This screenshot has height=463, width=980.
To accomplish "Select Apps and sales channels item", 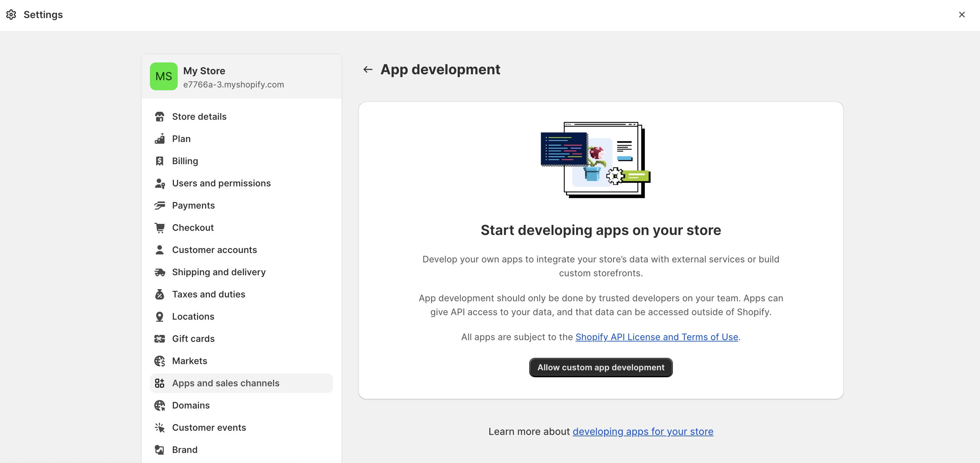I will (226, 383).
